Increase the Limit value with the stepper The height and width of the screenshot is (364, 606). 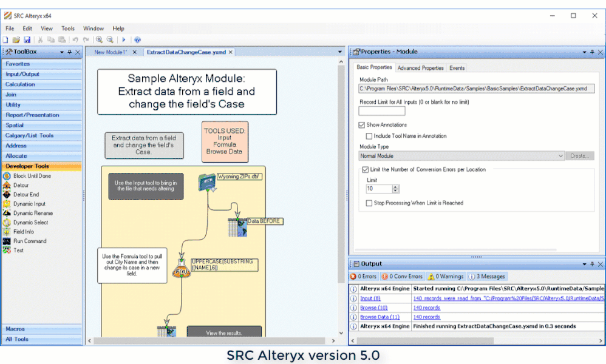pyautogui.click(x=395, y=187)
